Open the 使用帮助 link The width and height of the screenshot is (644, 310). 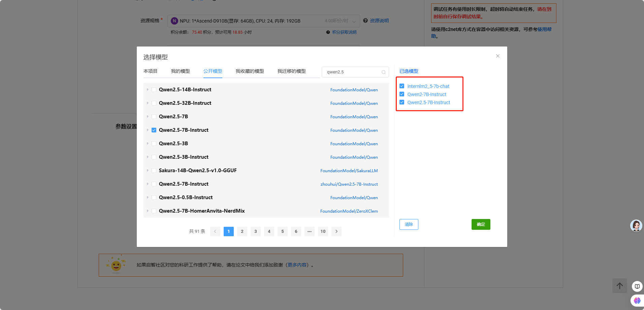(544, 29)
